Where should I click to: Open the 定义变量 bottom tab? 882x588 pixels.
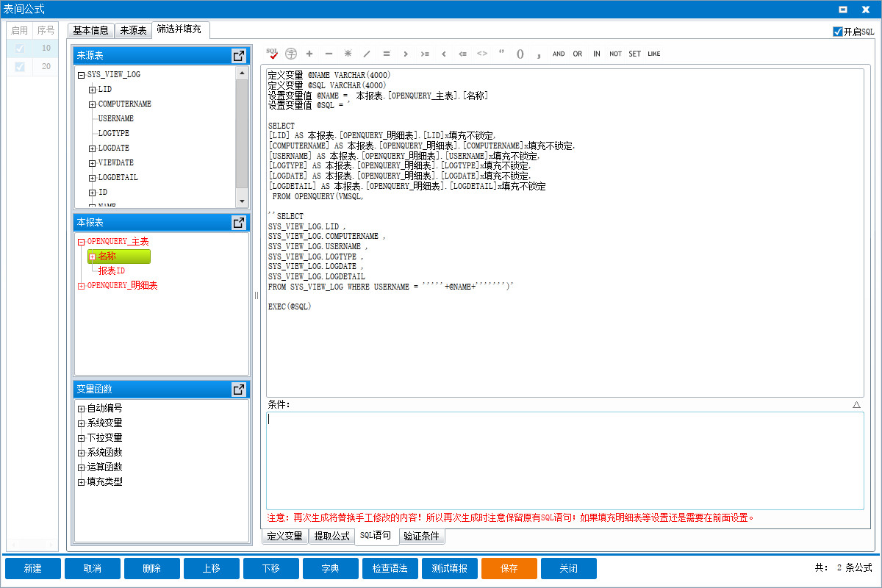284,537
